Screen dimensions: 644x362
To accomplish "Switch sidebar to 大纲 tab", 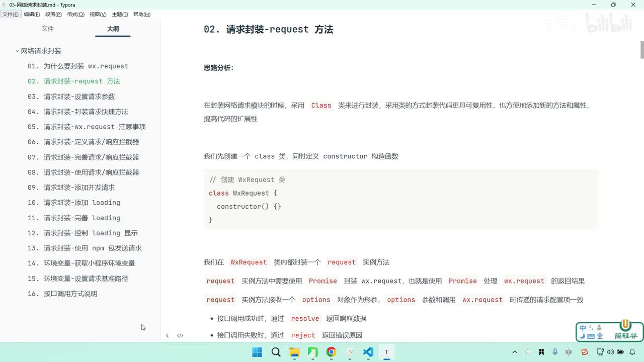I will point(113,29).
